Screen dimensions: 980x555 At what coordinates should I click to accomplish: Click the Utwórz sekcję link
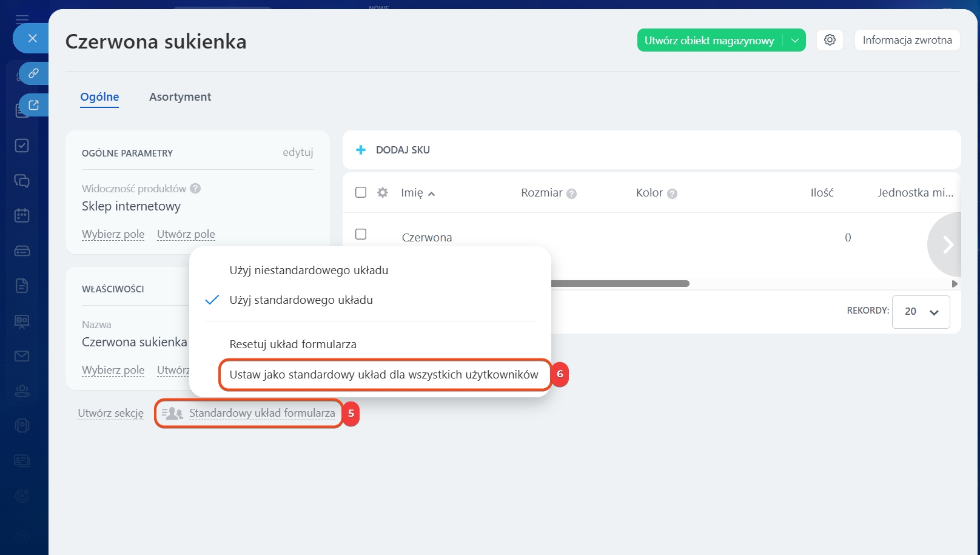pyautogui.click(x=110, y=413)
